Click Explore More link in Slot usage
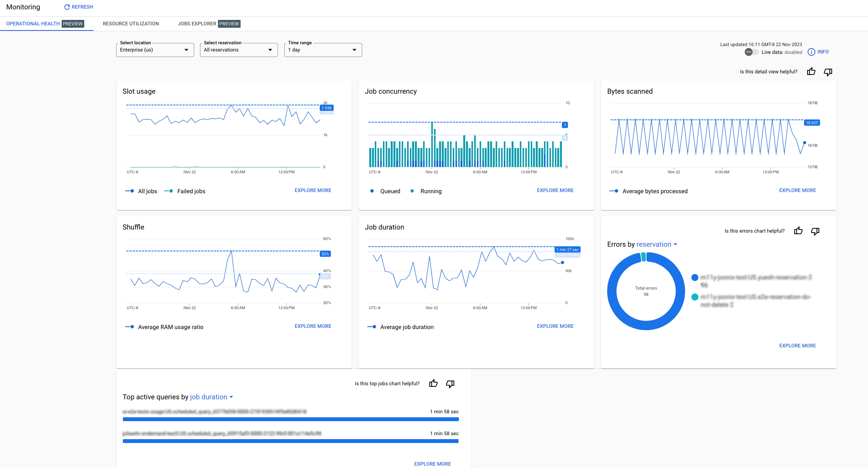Image resolution: width=868 pixels, height=468 pixels. (313, 190)
